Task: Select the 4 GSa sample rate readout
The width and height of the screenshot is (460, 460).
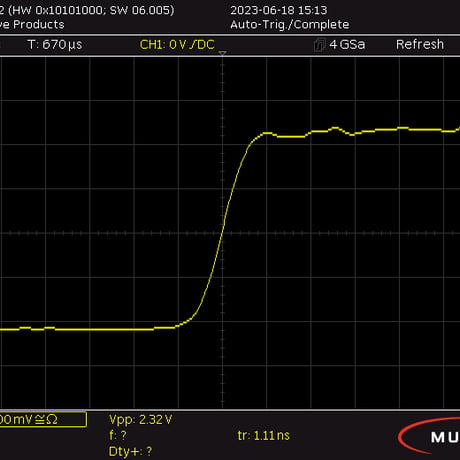Action: point(347,44)
